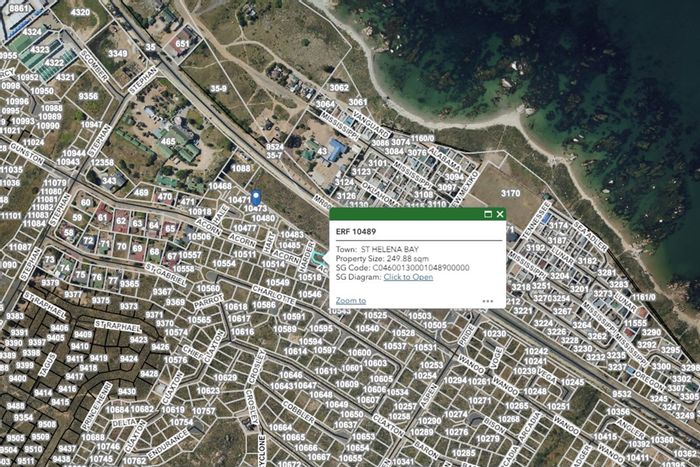
Task: Close the ERF 10489 info popup
Action: pyautogui.click(x=499, y=214)
